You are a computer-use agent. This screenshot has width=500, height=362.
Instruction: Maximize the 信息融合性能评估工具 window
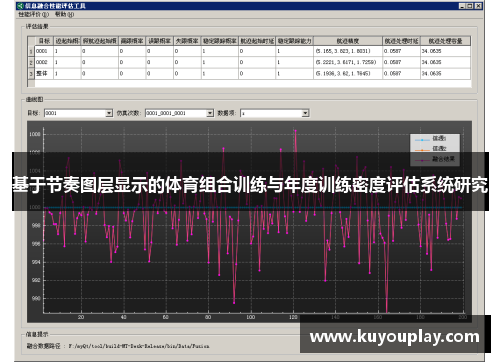click(470, 6)
